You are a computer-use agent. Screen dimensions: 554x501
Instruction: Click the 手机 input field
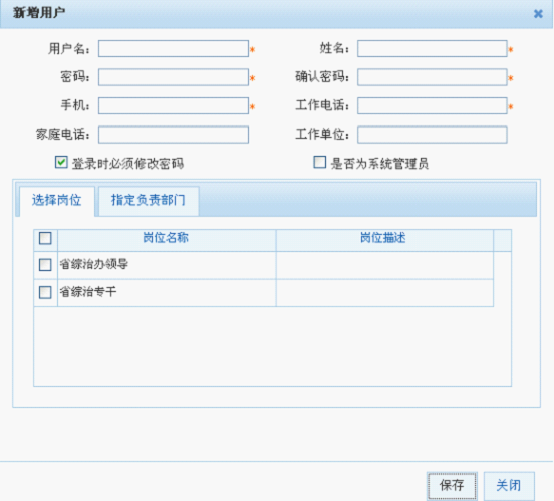pos(173,106)
